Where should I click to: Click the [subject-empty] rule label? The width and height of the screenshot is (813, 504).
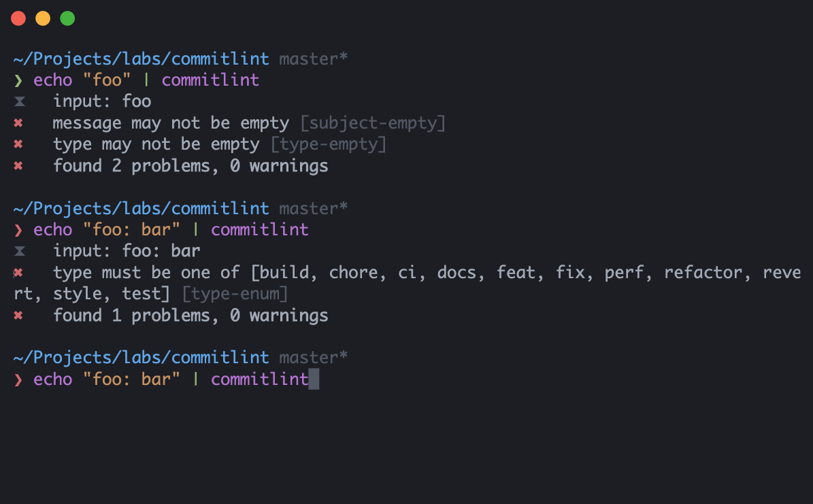[372, 123]
